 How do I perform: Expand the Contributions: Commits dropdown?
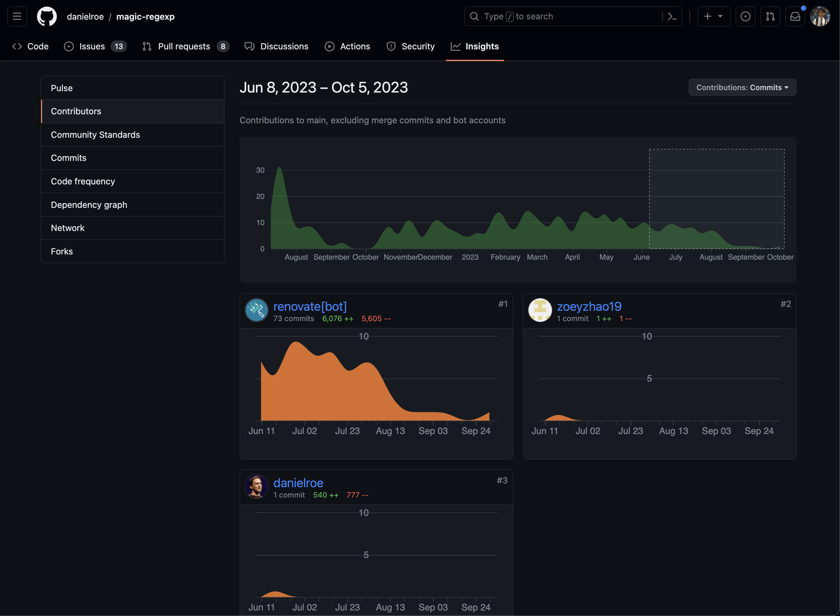[742, 87]
